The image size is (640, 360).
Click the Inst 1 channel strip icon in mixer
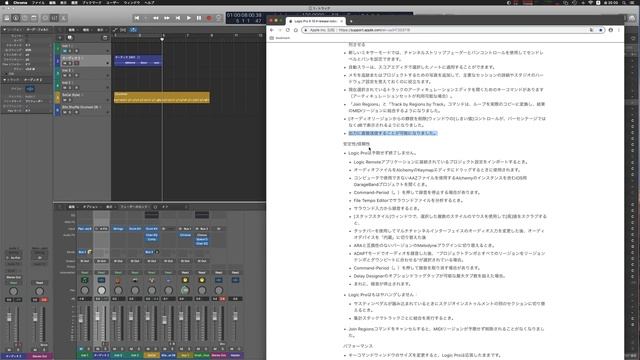(84, 280)
